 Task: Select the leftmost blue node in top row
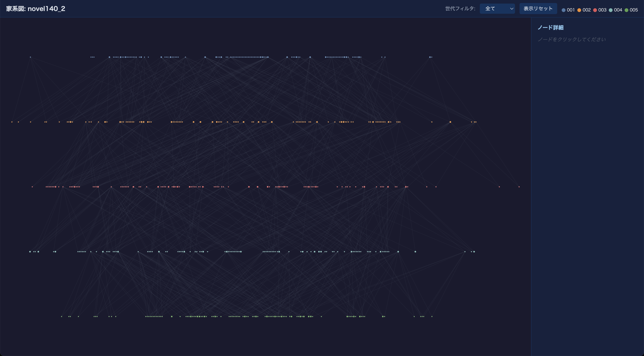point(31,57)
